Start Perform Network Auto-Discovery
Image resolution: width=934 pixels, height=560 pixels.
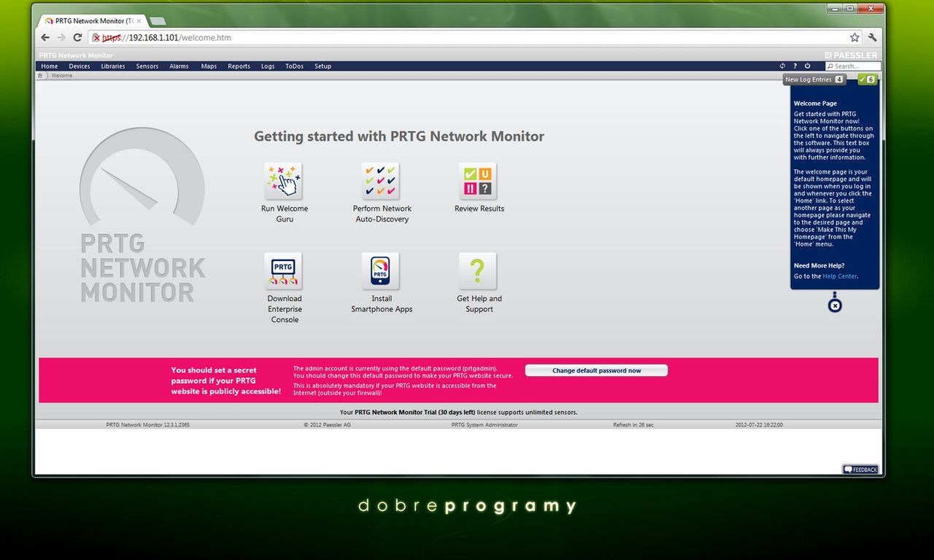[381, 181]
